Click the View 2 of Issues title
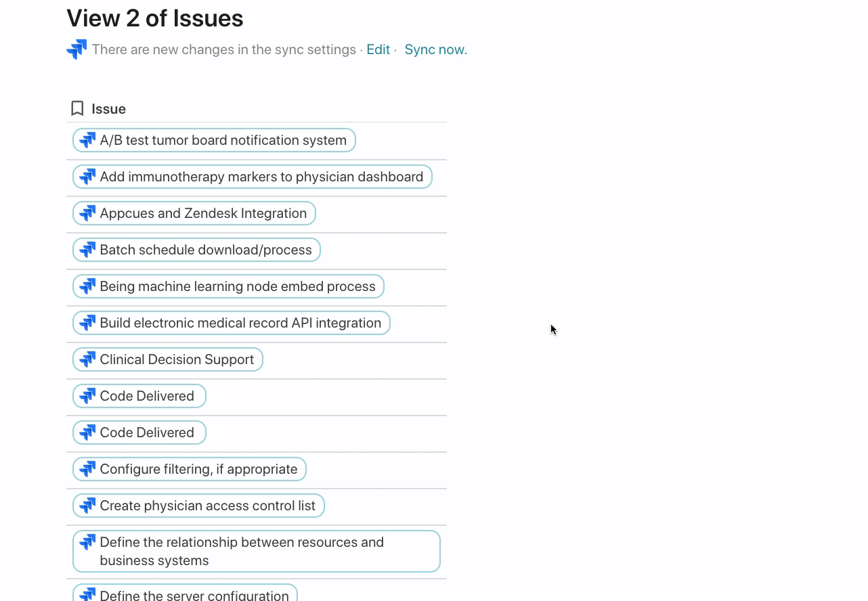This screenshot has width=868, height=601. point(155,18)
